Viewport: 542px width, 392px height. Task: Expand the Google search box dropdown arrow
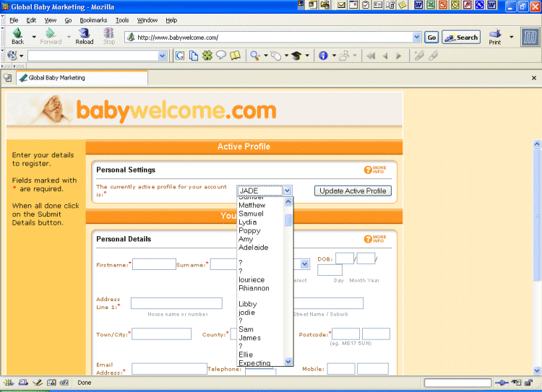[162, 56]
